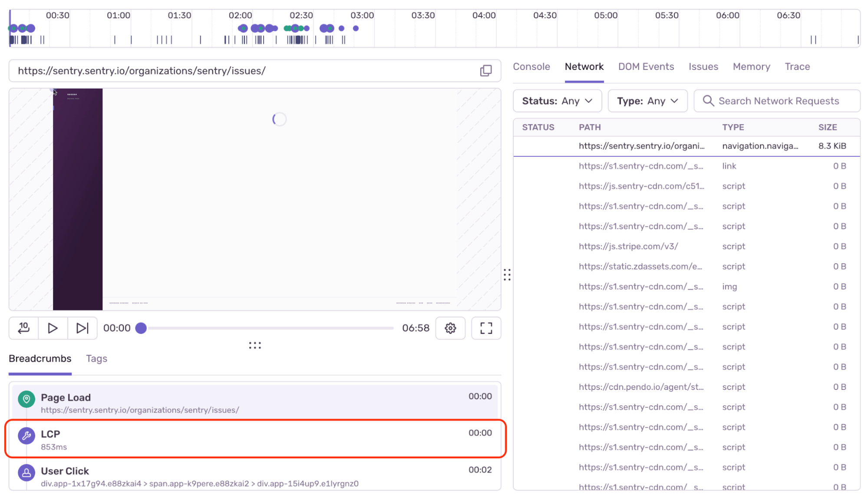Viewport: 868px width, 498px height.
Task: Open the Trace tab
Action: point(797,66)
